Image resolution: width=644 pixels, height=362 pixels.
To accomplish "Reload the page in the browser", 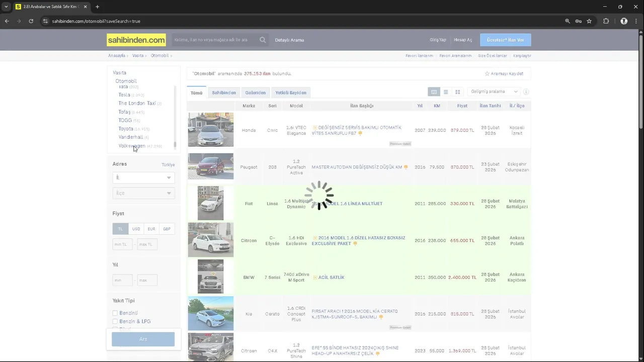I will click(31, 21).
